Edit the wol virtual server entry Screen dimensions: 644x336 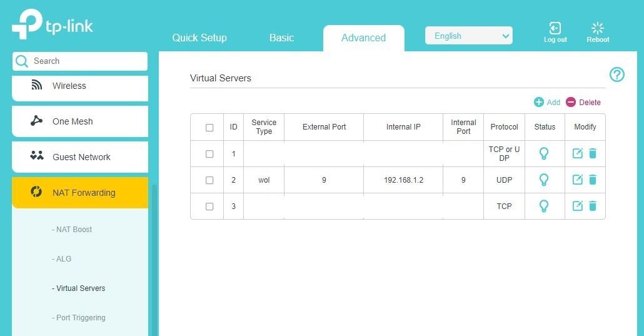[578, 180]
